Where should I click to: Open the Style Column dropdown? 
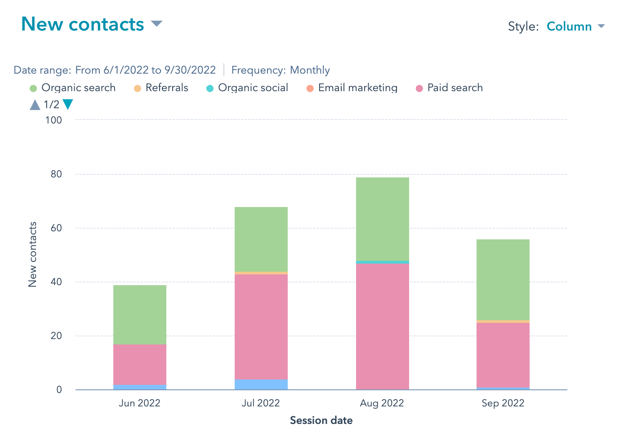point(575,26)
